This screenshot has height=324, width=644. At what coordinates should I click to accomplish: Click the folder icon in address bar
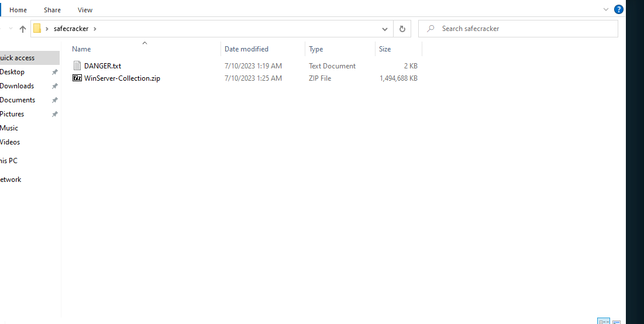37,29
